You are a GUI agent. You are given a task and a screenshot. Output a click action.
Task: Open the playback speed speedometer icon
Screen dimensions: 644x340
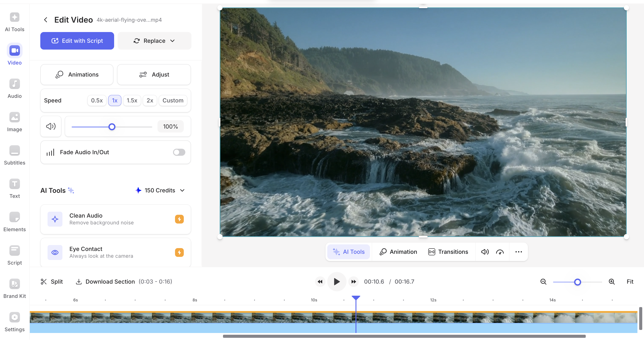pos(500,252)
